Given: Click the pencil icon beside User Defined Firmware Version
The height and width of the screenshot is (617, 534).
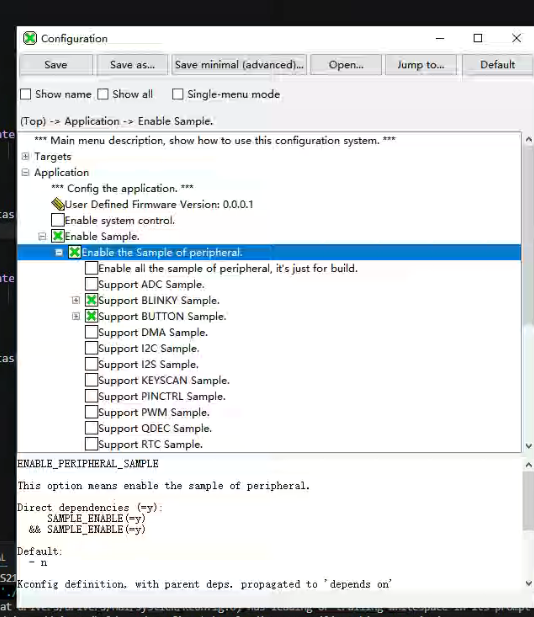Looking at the screenshot, I should point(58,204).
